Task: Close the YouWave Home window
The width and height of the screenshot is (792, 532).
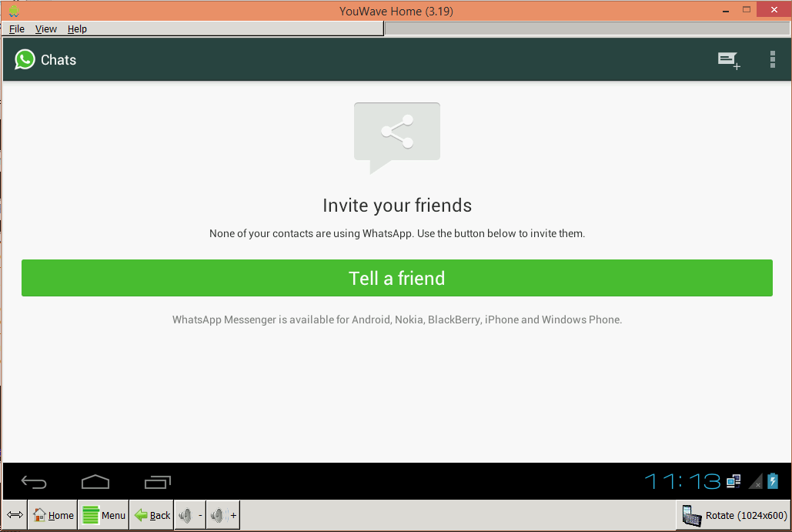Action: point(774,9)
